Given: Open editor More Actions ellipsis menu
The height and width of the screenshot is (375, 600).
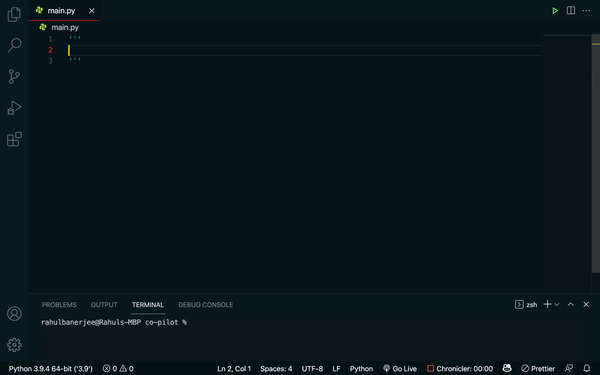Looking at the screenshot, I should pyautogui.click(x=586, y=11).
